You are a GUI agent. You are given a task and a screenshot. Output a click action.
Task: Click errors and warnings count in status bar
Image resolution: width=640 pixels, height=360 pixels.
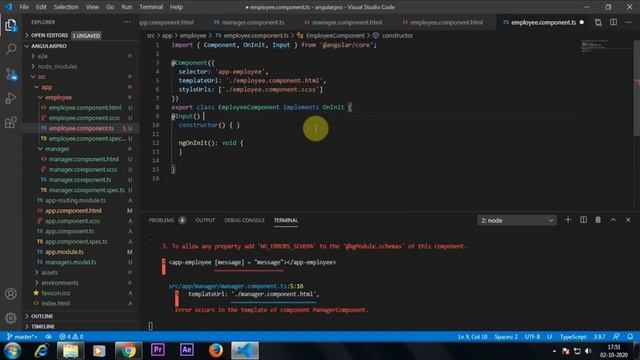[71, 337]
